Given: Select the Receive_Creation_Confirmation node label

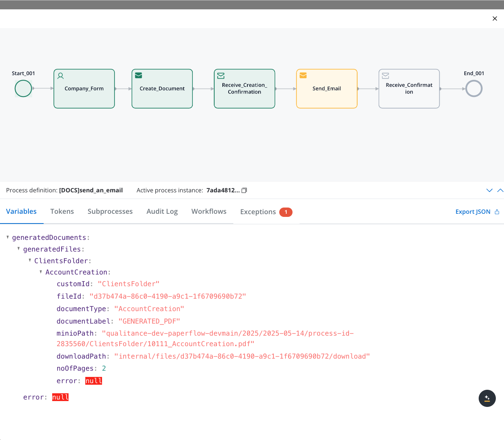Looking at the screenshot, I should point(245,88).
